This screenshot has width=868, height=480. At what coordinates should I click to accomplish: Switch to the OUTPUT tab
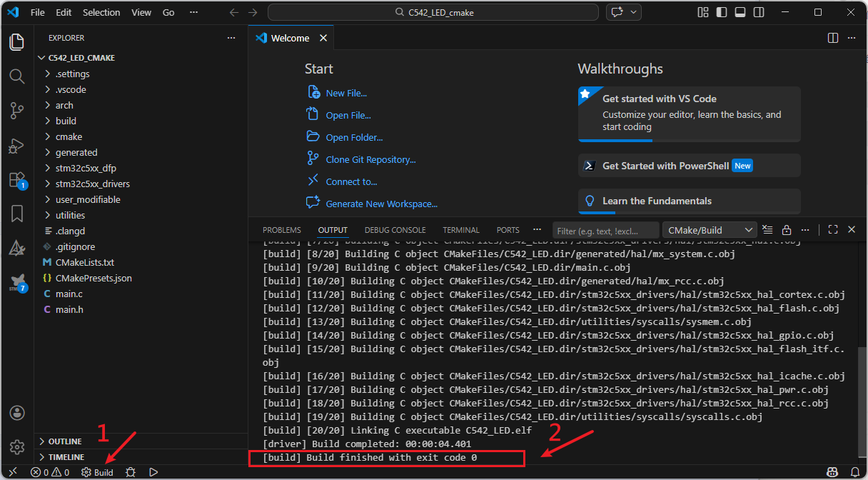[x=333, y=230]
